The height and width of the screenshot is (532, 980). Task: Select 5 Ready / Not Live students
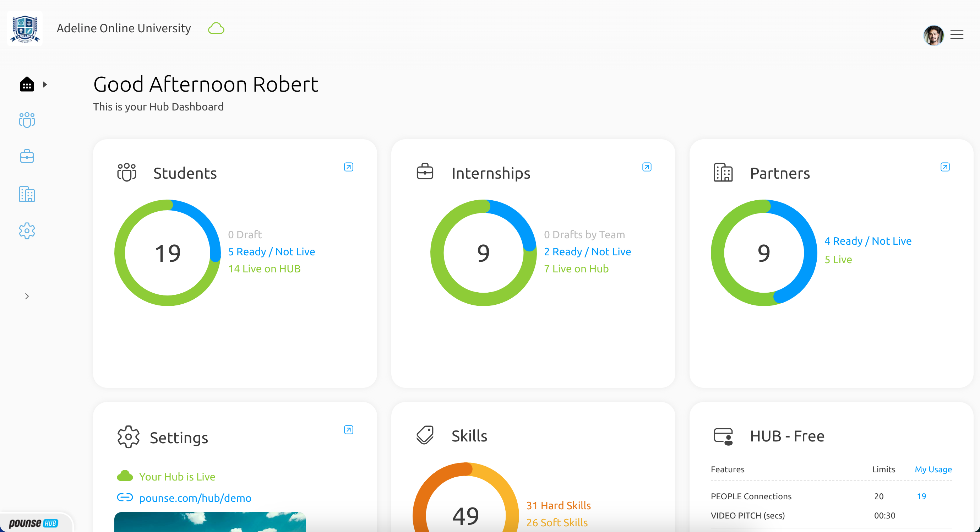(272, 251)
